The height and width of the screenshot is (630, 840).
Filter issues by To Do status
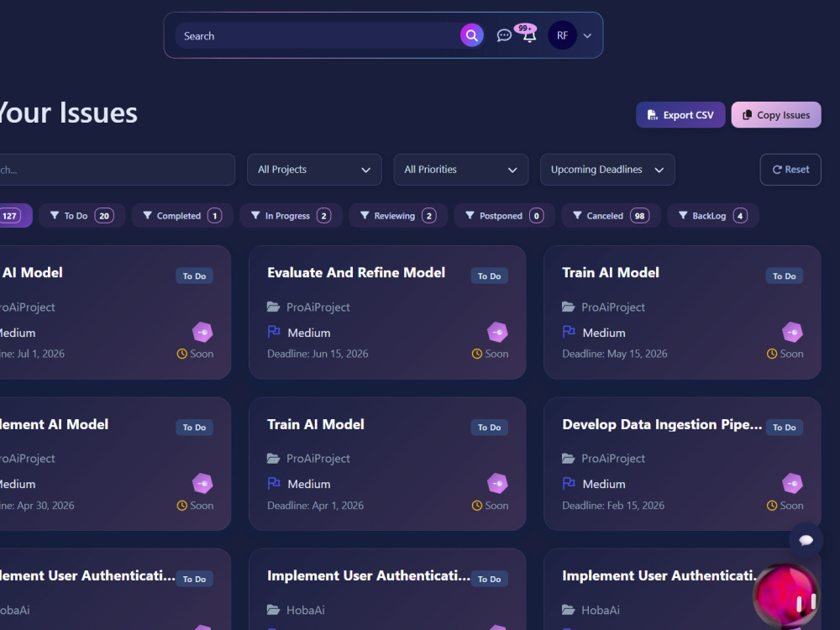pos(82,216)
